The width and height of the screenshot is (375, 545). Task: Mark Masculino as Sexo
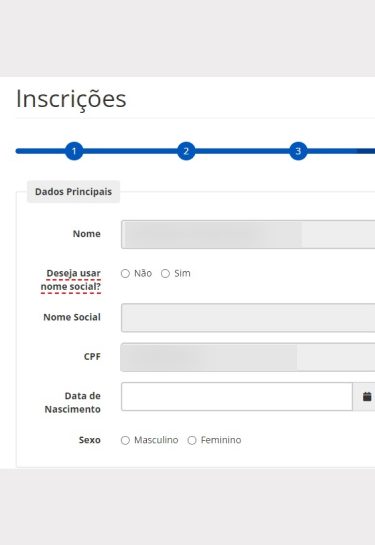tap(125, 440)
